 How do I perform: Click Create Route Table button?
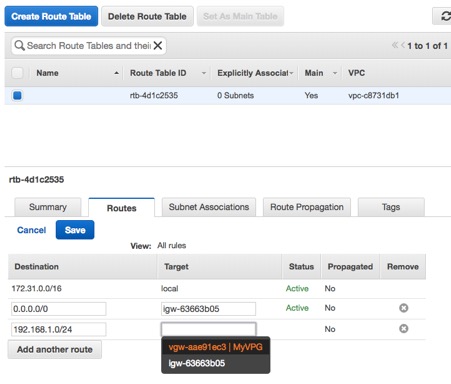click(x=51, y=16)
